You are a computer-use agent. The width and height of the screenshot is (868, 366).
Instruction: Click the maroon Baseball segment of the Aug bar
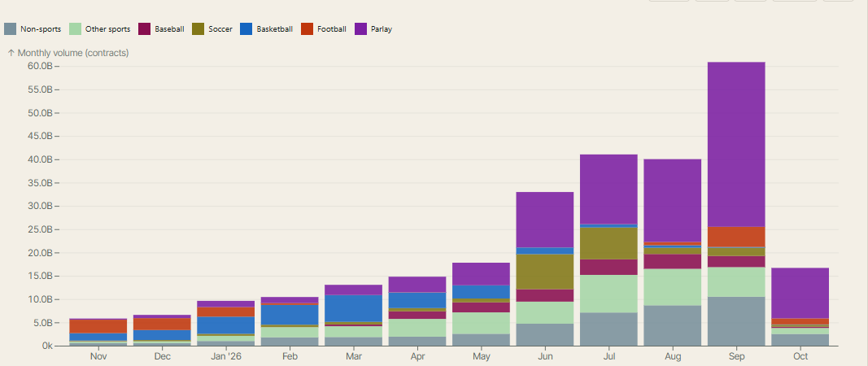click(673, 262)
